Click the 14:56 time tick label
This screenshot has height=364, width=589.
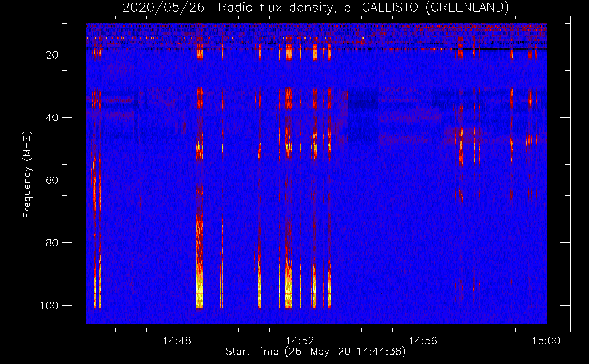tap(423, 341)
